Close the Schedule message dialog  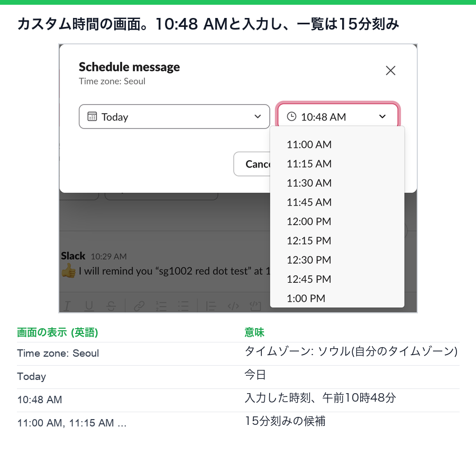[390, 71]
